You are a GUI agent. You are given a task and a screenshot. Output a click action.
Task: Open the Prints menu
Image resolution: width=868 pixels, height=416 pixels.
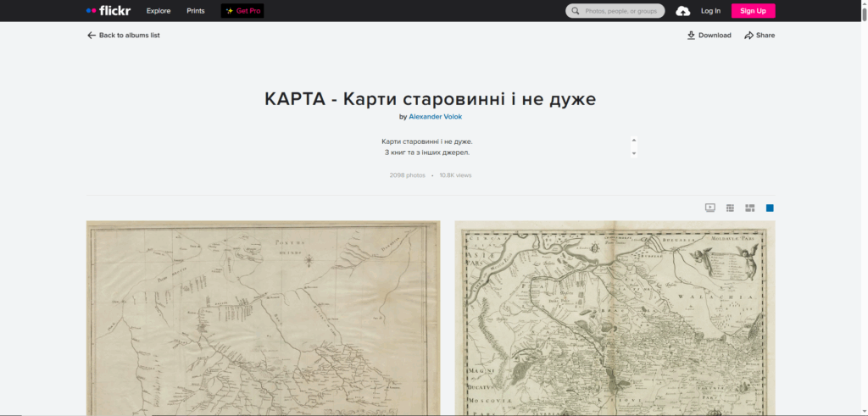(196, 11)
